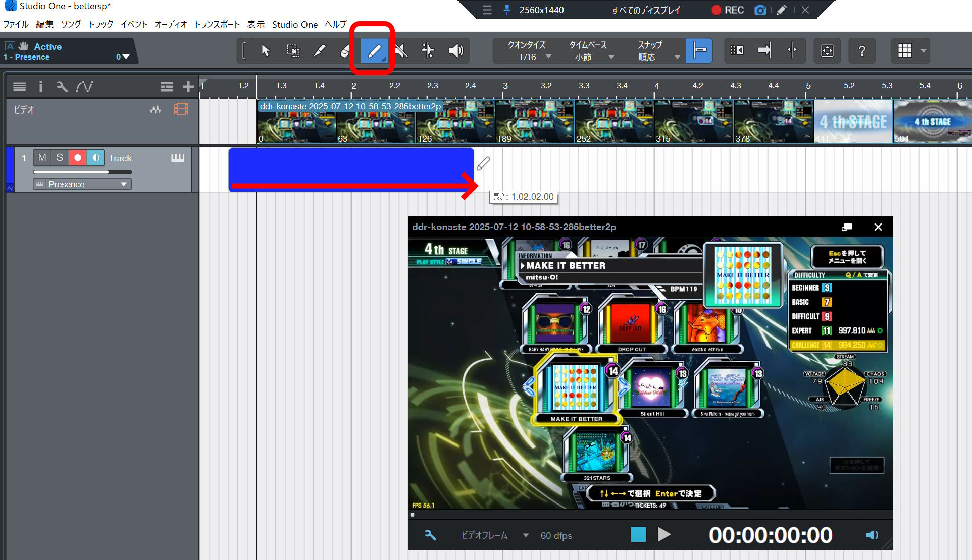
Task: Open the question mark help button
Action: point(862,50)
